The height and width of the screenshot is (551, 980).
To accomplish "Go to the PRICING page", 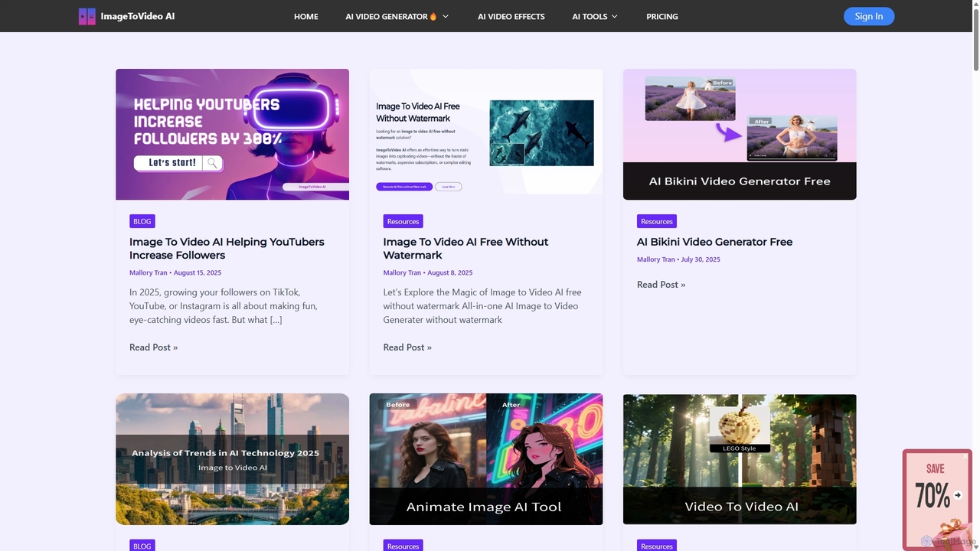I will (x=662, y=16).
